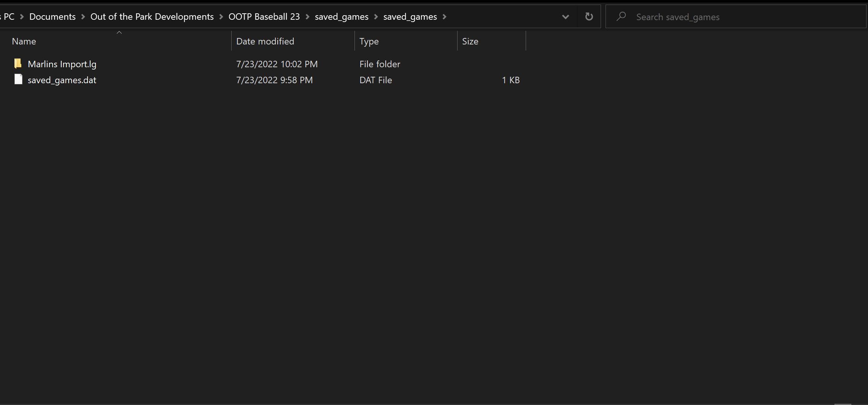868x405 pixels.
Task: Sort by the Type column header
Action: click(369, 41)
